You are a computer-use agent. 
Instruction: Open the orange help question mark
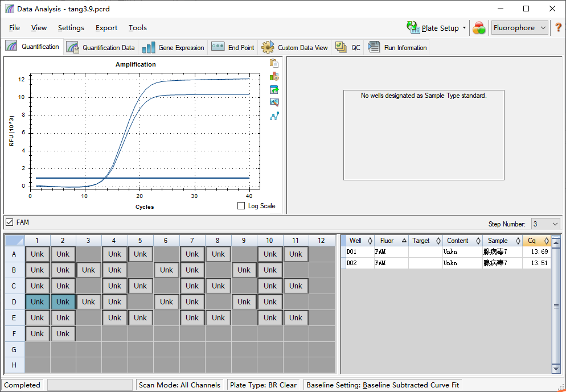[558, 27]
